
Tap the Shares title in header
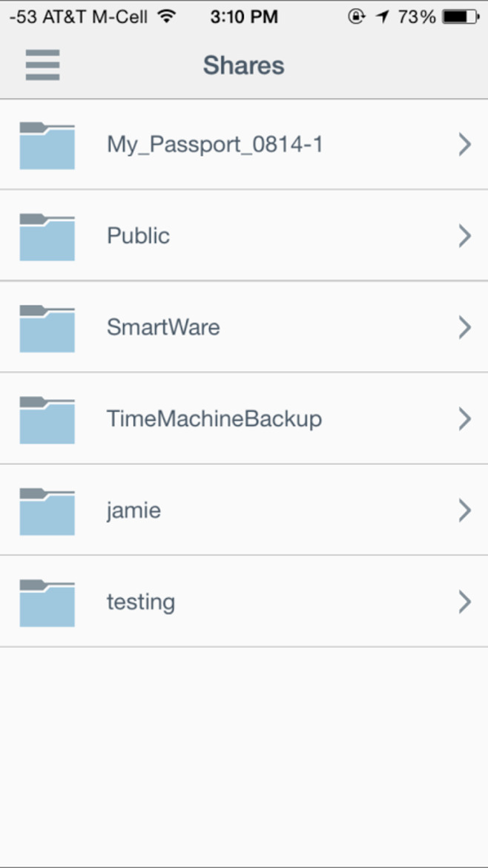(x=243, y=65)
